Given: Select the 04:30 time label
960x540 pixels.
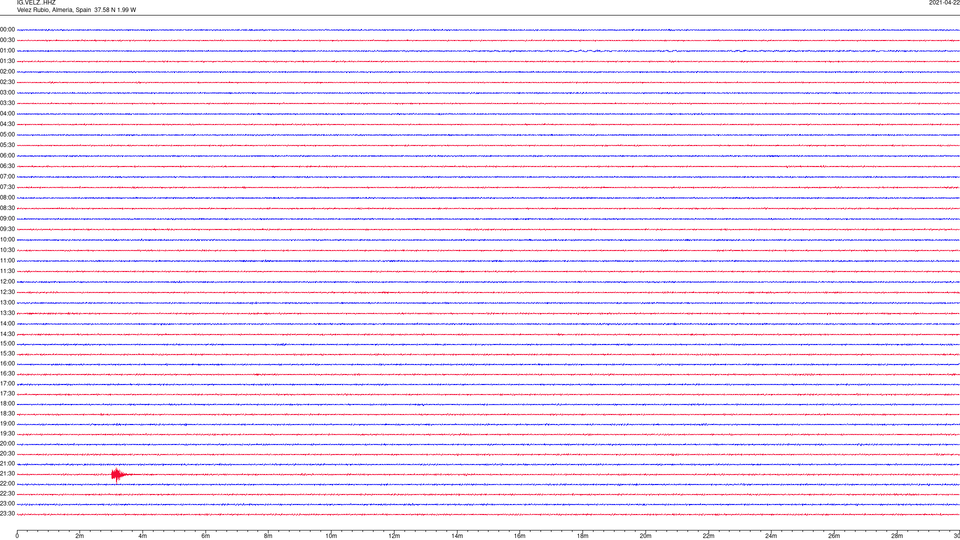Looking at the screenshot, I should [7, 124].
